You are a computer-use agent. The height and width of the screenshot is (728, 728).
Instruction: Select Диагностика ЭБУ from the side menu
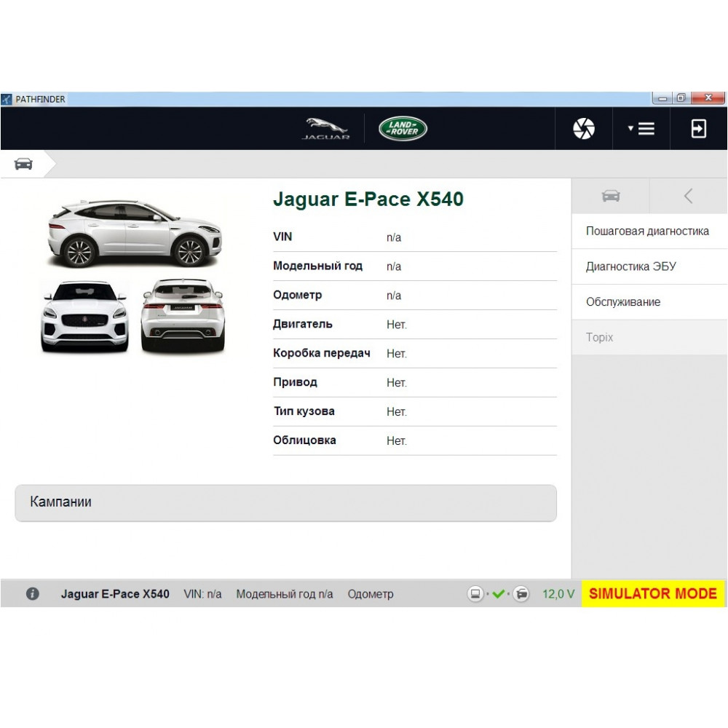(x=630, y=266)
